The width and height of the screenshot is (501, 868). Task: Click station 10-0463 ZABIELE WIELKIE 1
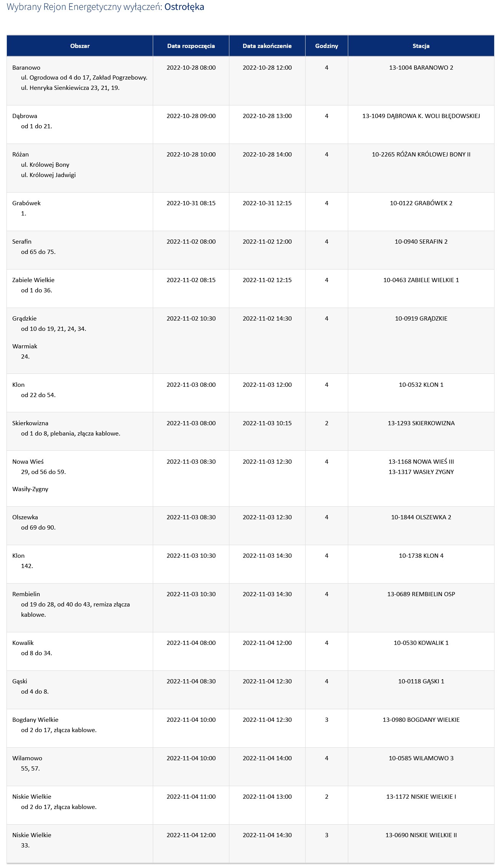pyautogui.click(x=421, y=280)
